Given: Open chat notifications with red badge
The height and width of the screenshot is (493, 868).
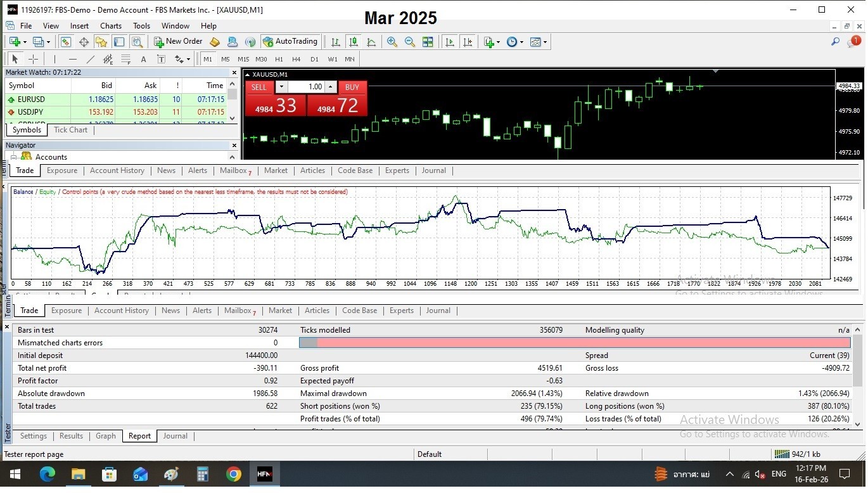Looking at the screenshot, I should click(x=853, y=42).
